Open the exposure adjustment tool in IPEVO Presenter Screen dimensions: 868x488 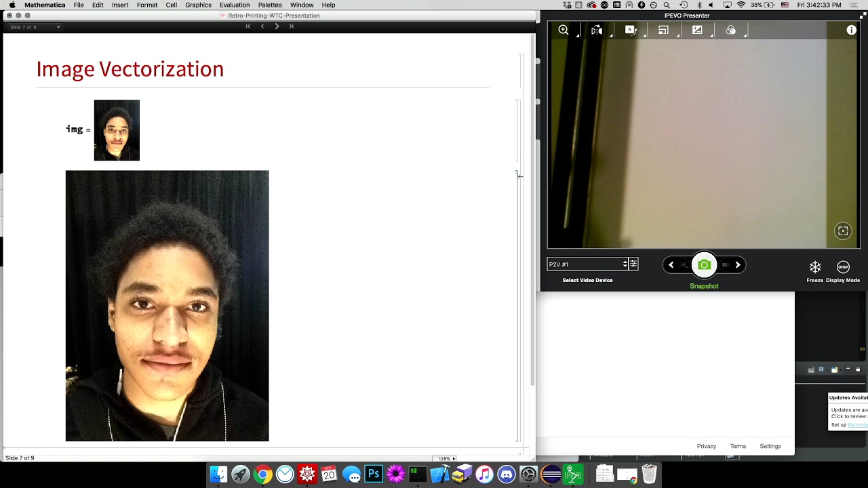click(x=697, y=30)
